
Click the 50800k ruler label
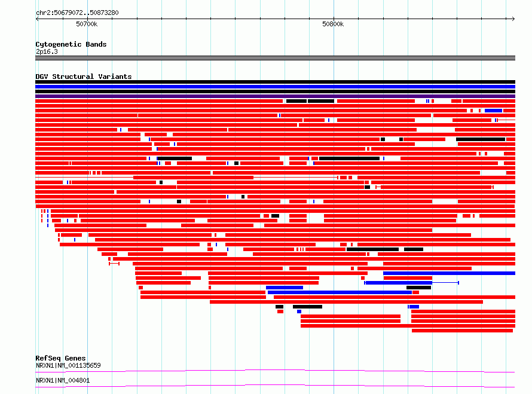[333, 24]
